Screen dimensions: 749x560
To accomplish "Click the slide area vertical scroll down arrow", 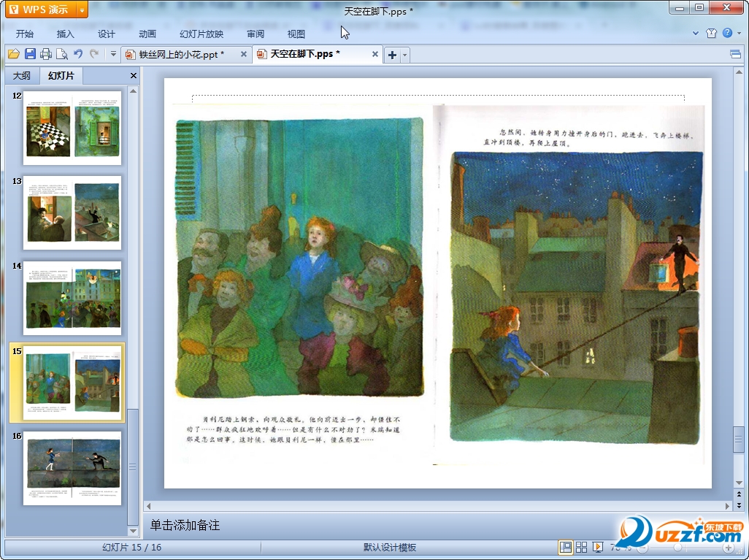I will coord(739,483).
